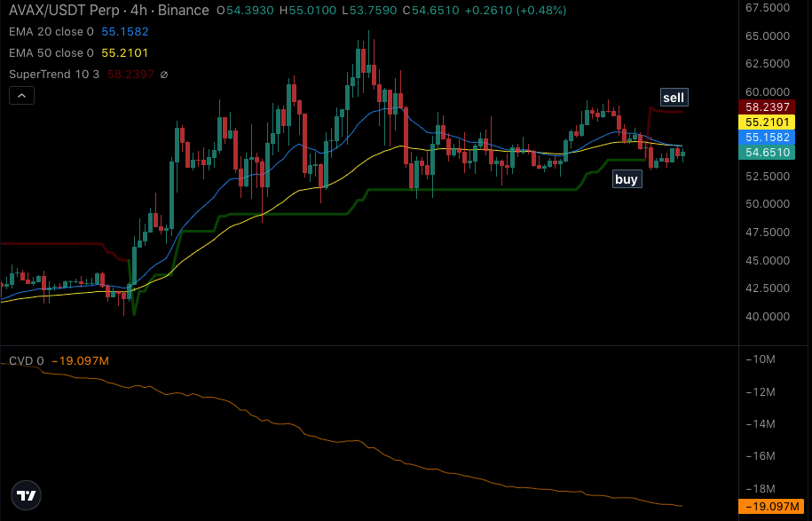Viewport: 812px width, 521px height.
Task: Click the open value O54.3930 in header
Action: coord(245,11)
